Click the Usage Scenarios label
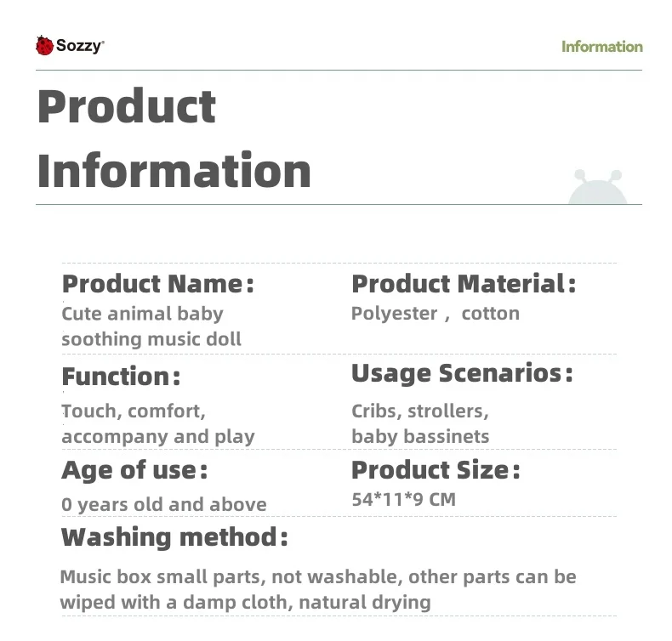The image size is (672, 641). click(462, 373)
